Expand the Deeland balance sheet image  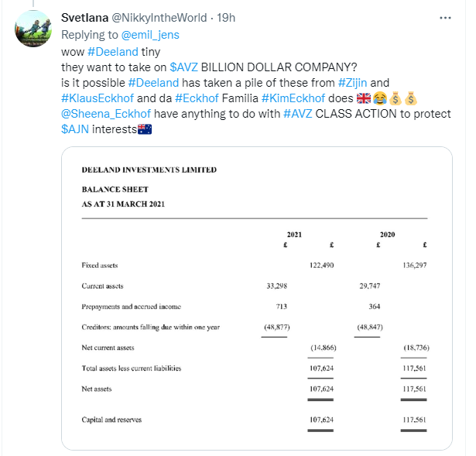[256, 297]
